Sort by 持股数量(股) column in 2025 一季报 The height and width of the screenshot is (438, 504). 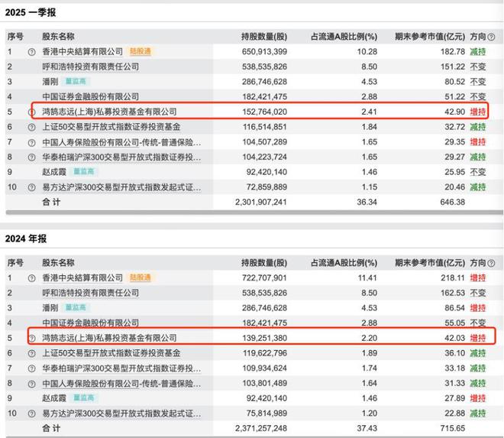coord(263,36)
